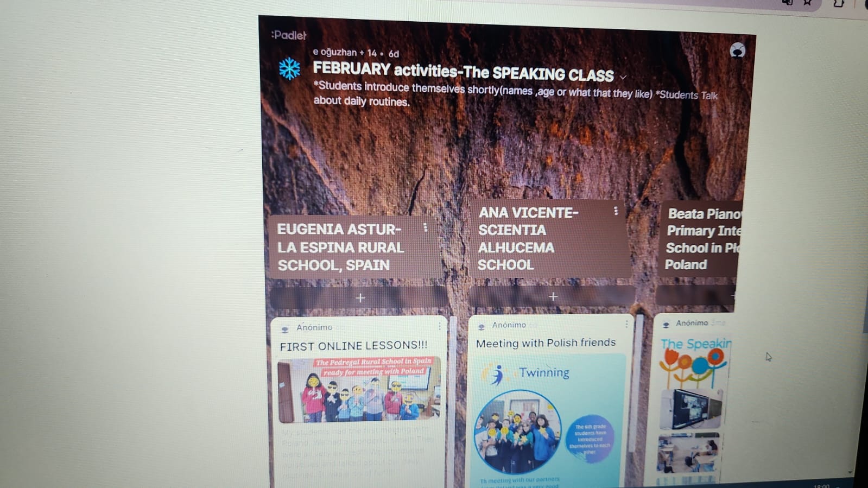
Task: Click the author avatar on The Speaking post
Action: tap(666, 325)
